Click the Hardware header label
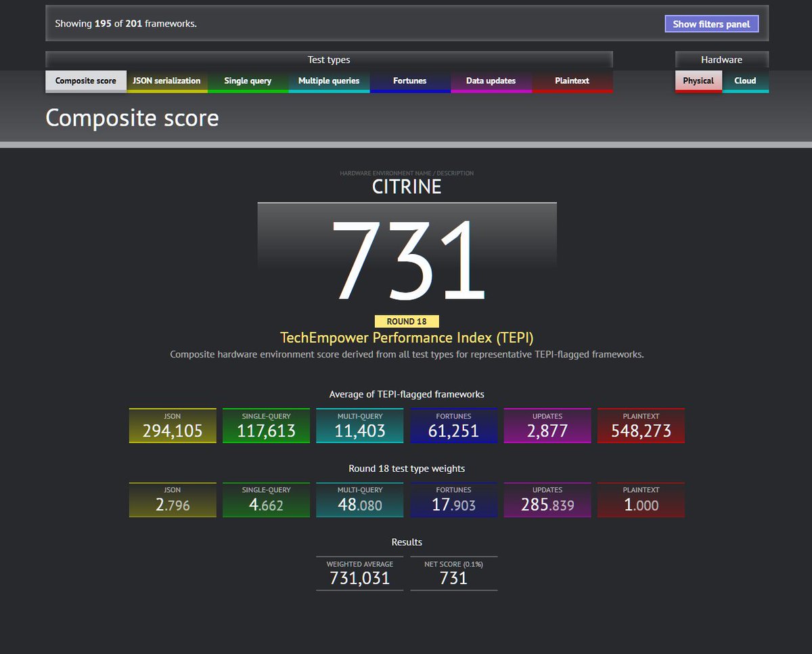This screenshot has height=654, width=812. point(722,60)
